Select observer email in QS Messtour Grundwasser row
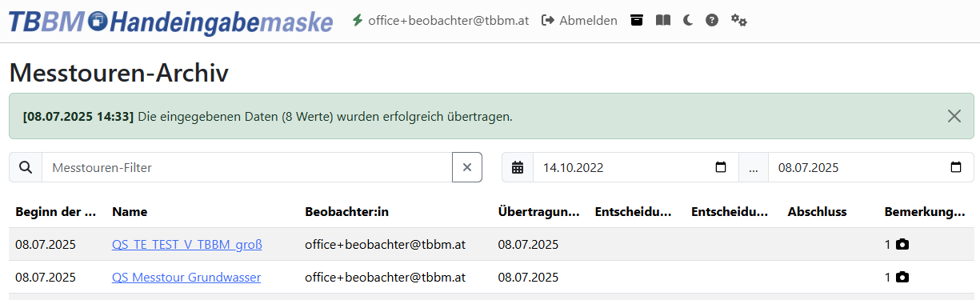 pyautogui.click(x=385, y=278)
